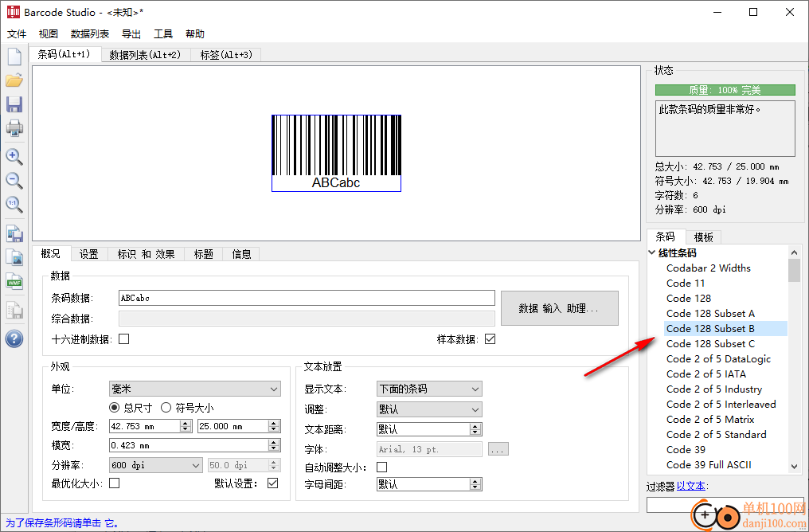Click the save barcode status link
The width and height of the screenshot is (809, 532).
[63, 522]
